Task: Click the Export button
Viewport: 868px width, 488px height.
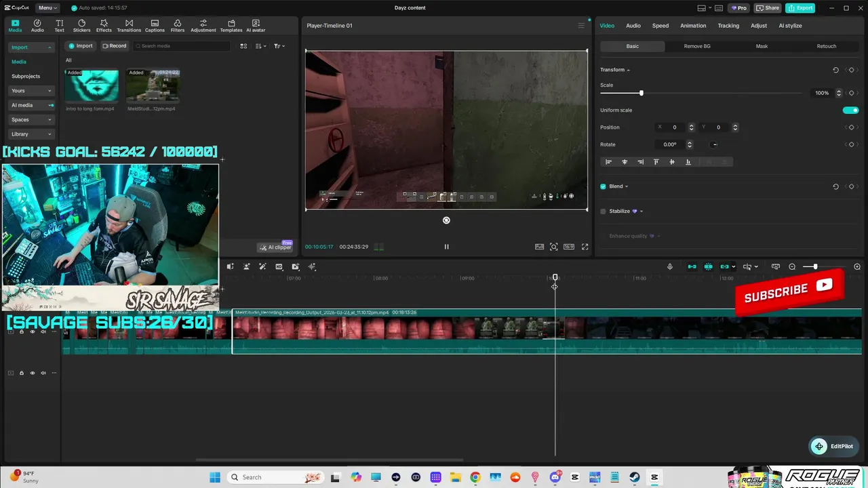Action: (800, 8)
